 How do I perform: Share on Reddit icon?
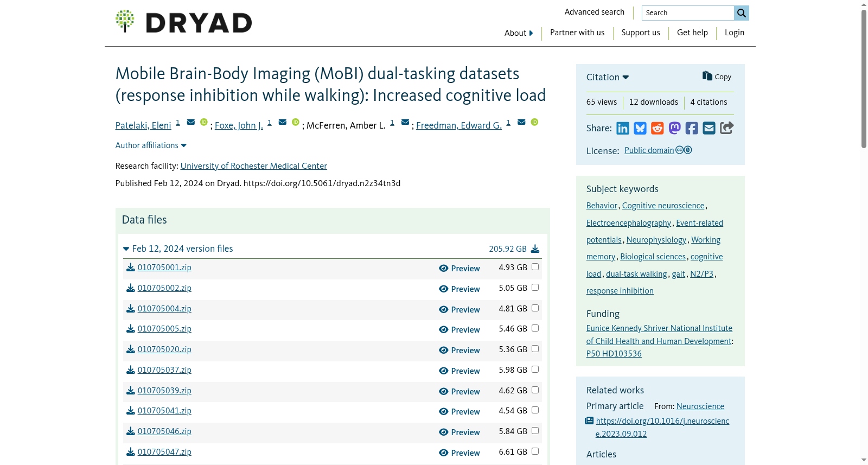658,128
